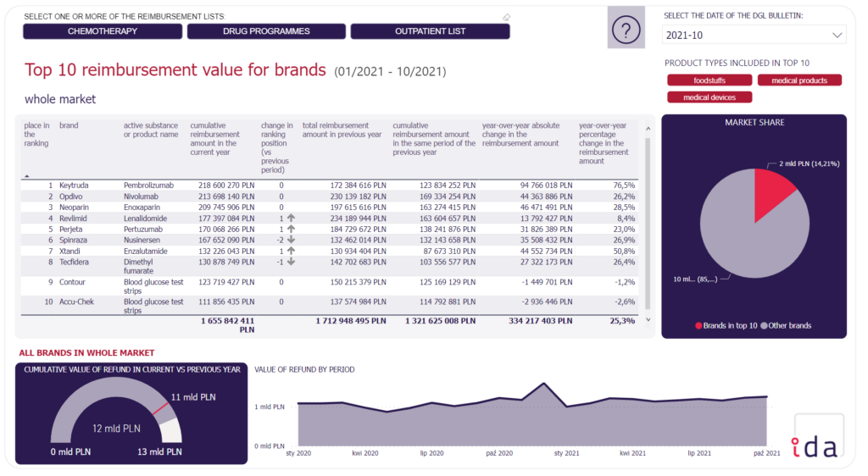Sort by total reimbursement amount in previous year
Viewport: 868px width, 476px height.
click(x=342, y=130)
